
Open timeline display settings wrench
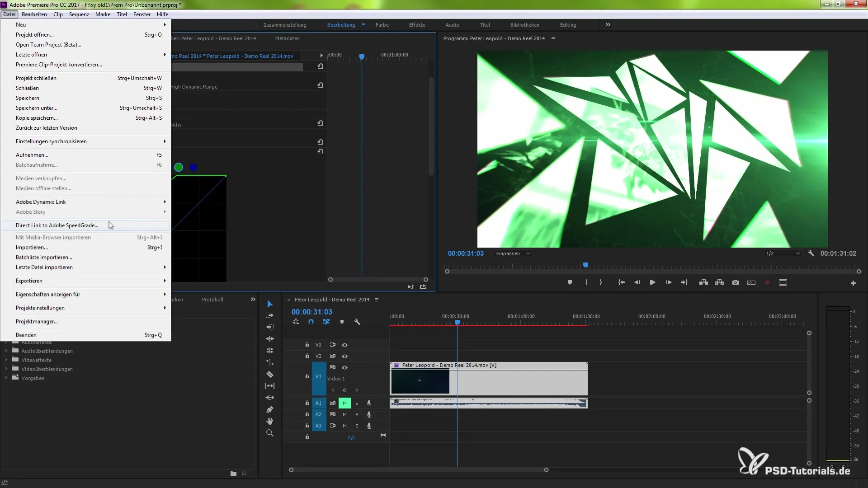(357, 322)
